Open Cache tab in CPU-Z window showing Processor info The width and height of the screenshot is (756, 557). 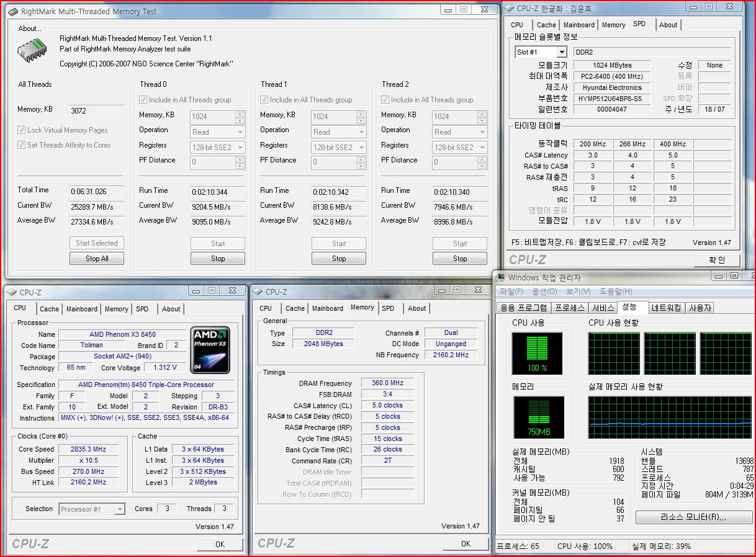pyautogui.click(x=50, y=309)
